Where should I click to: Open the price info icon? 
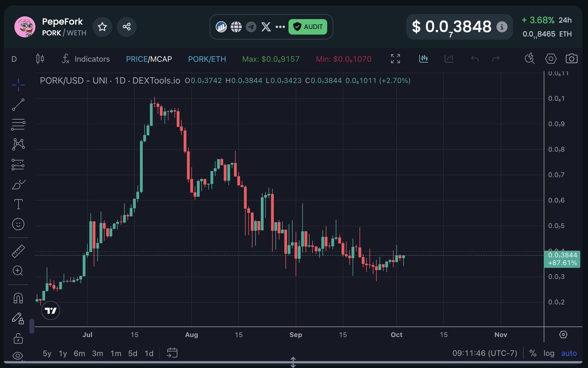[501, 27]
